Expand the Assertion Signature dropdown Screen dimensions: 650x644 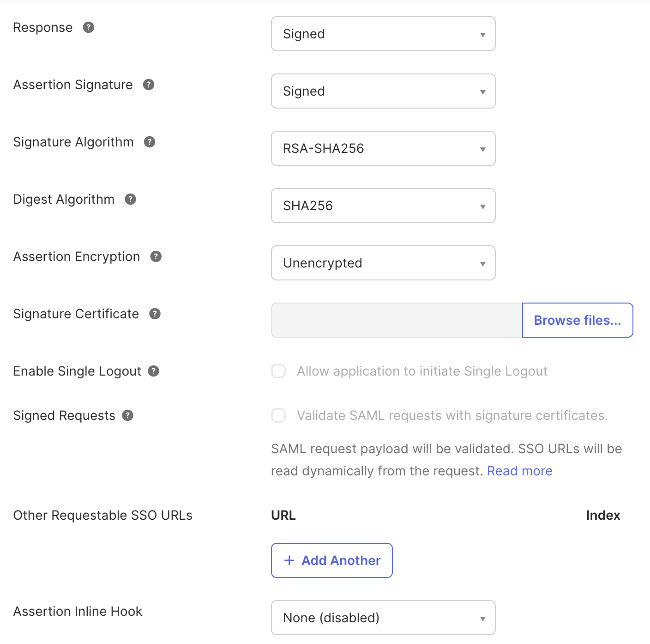383,91
